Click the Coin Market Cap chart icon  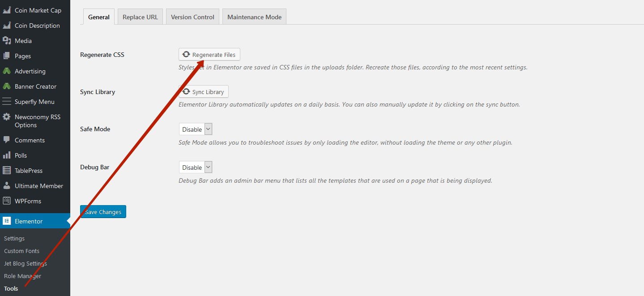pos(7,10)
